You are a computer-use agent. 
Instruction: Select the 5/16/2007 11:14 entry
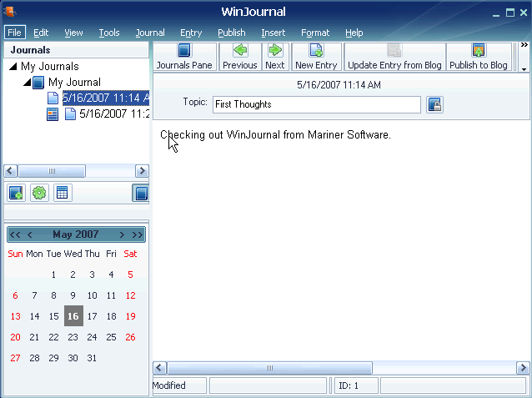106,98
